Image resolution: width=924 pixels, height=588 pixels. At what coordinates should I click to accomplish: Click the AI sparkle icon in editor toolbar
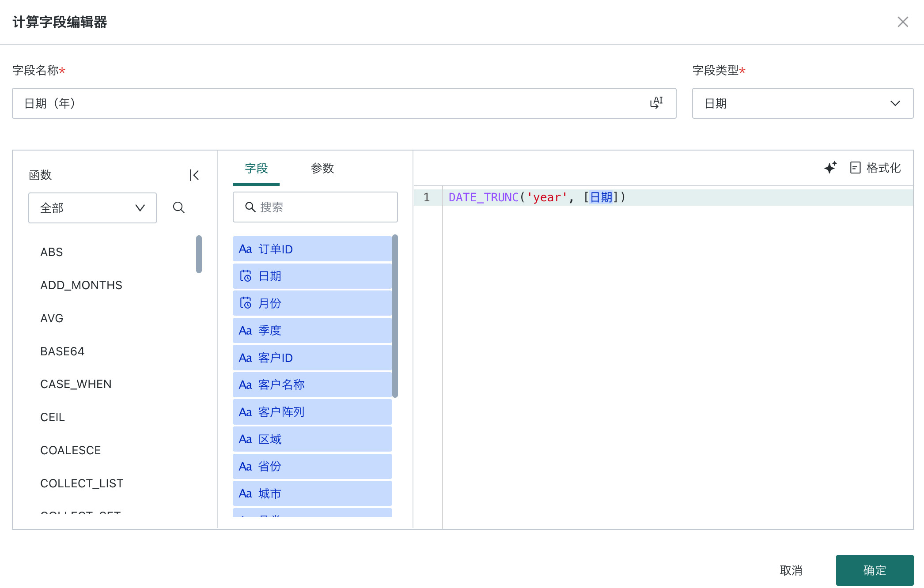click(x=830, y=167)
